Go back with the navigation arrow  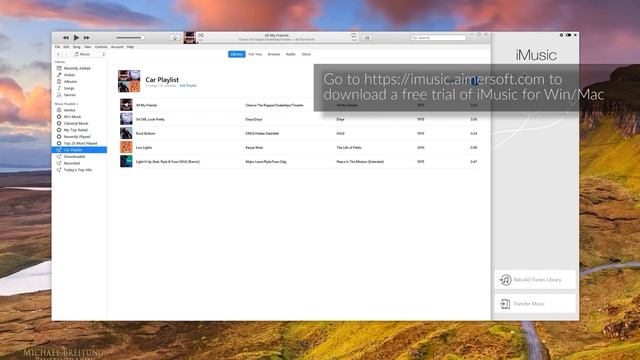pyautogui.click(x=58, y=54)
